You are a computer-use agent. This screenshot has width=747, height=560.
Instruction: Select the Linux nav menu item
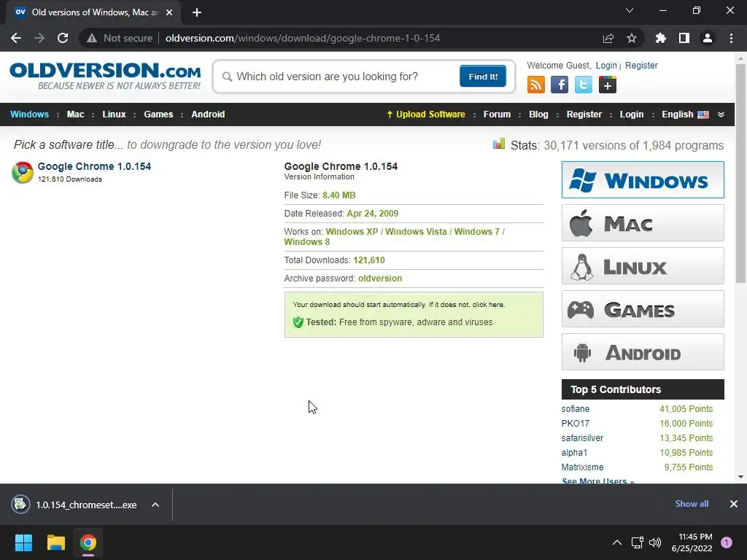(x=114, y=114)
